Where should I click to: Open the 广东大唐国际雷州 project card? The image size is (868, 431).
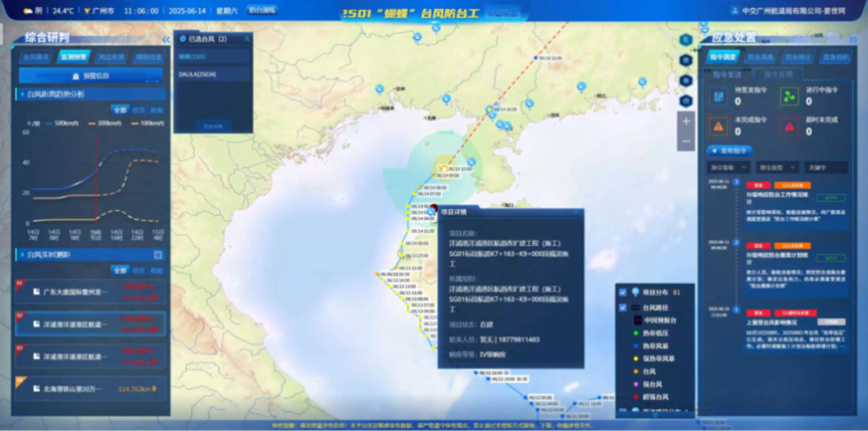(x=91, y=292)
